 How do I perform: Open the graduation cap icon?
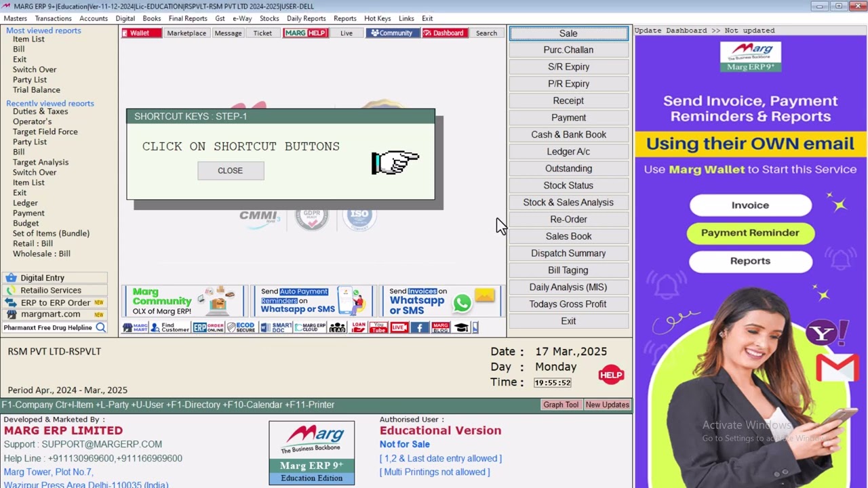462,327
